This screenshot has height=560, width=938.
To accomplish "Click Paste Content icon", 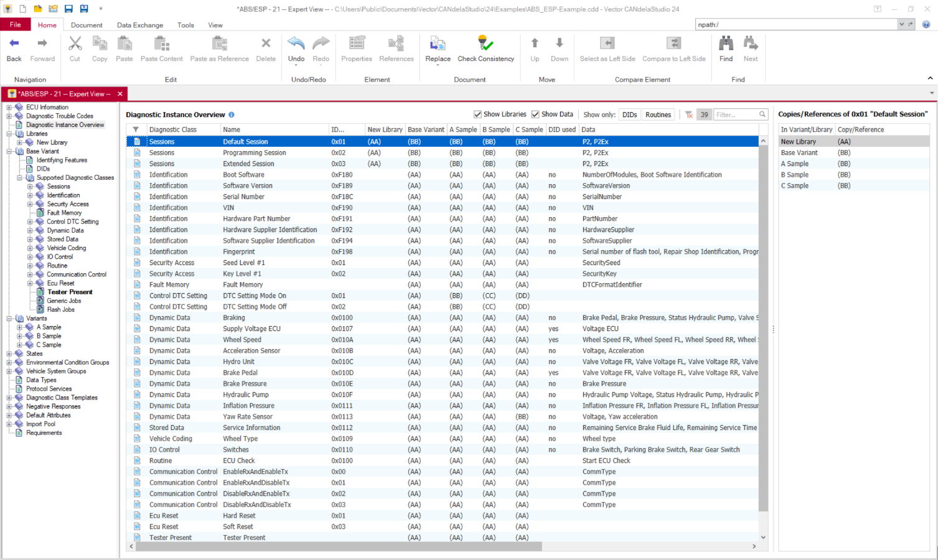I will tap(162, 44).
